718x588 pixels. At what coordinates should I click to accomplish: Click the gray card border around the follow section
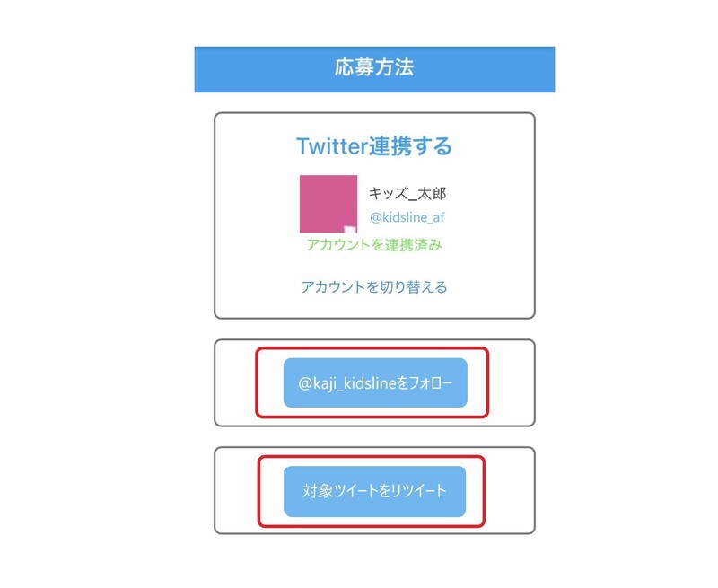coord(215,382)
